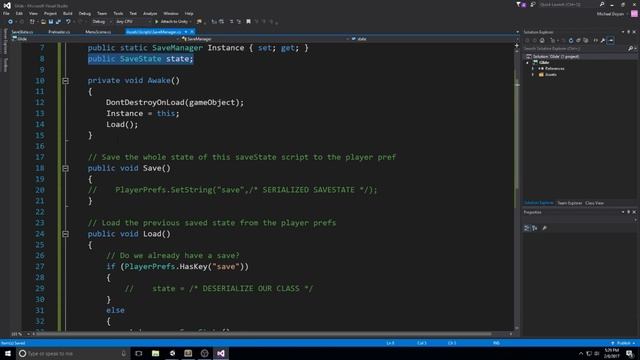Switch to the SaveState.cs tab
The height and width of the screenshot is (360, 640).
click(x=22, y=32)
